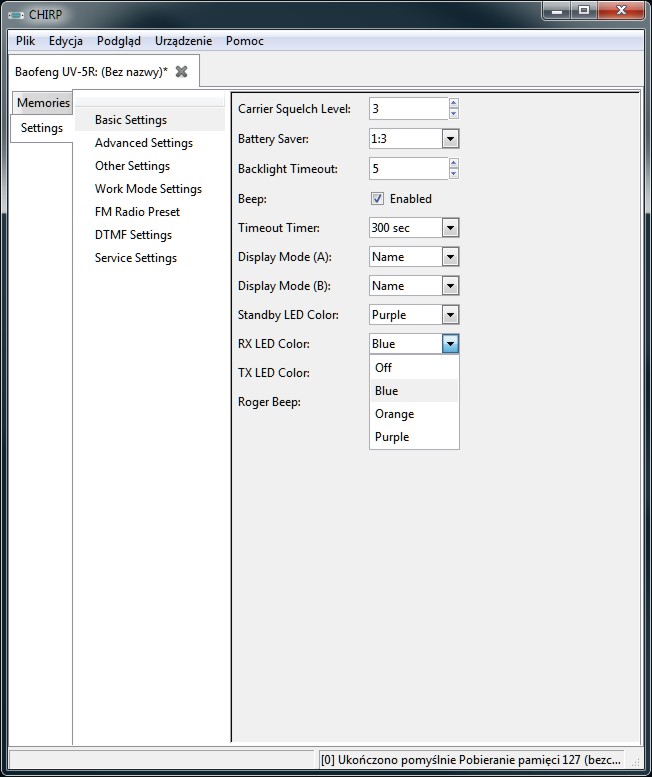Click the status bar download message
Viewport: 652px width, 777px height.
coord(471,760)
